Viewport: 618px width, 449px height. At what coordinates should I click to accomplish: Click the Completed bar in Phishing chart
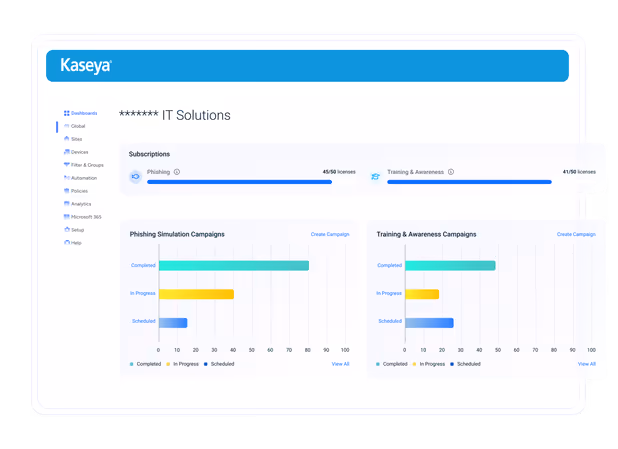click(x=234, y=266)
